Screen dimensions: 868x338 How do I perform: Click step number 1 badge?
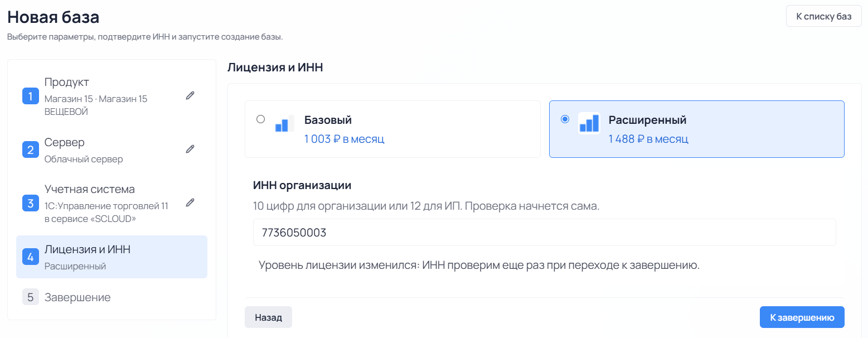click(30, 96)
